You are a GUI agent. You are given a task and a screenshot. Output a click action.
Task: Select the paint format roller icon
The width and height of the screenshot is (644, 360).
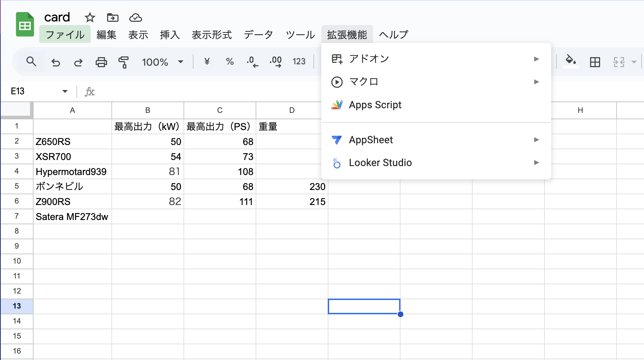pos(124,62)
